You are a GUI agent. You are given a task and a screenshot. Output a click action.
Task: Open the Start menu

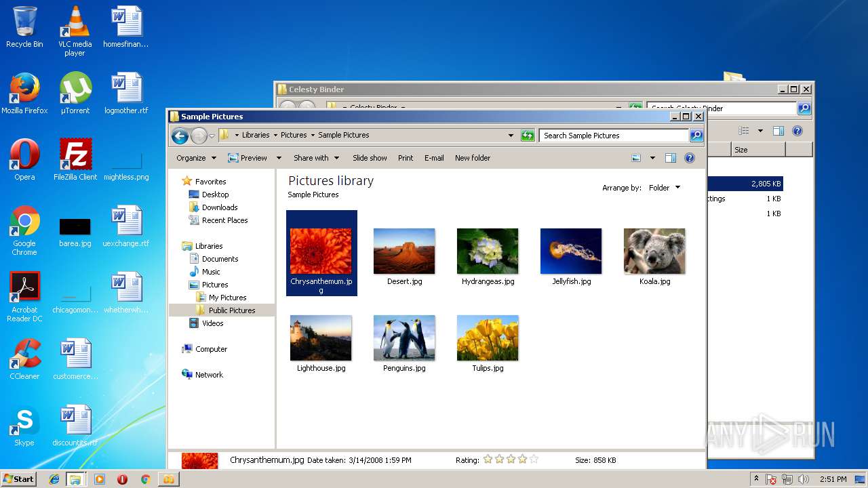click(x=19, y=479)
